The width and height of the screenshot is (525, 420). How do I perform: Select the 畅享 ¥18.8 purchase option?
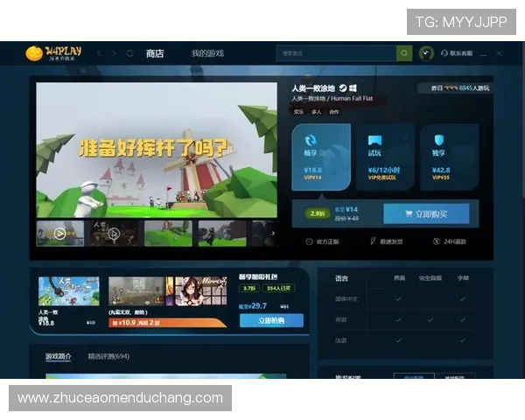pos(321,157)
